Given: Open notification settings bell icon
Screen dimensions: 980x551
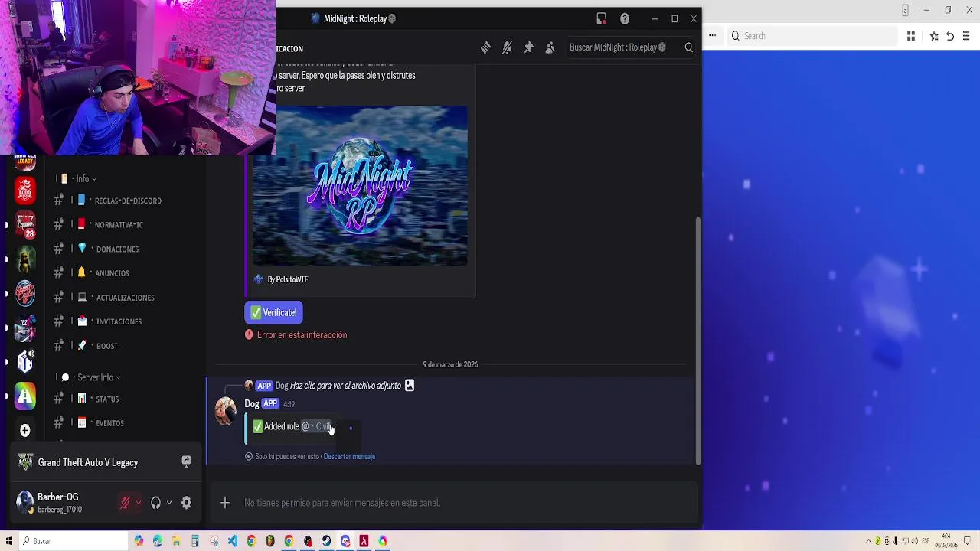Looking at the screenshot, I should pyautogui.click(x=507, y=47).
